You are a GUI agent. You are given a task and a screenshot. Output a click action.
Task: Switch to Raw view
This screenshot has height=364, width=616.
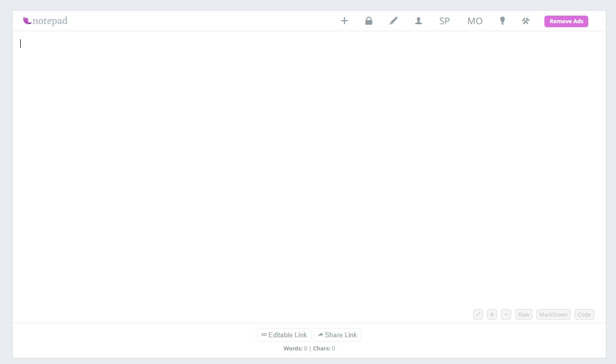(x=524, y=315)
